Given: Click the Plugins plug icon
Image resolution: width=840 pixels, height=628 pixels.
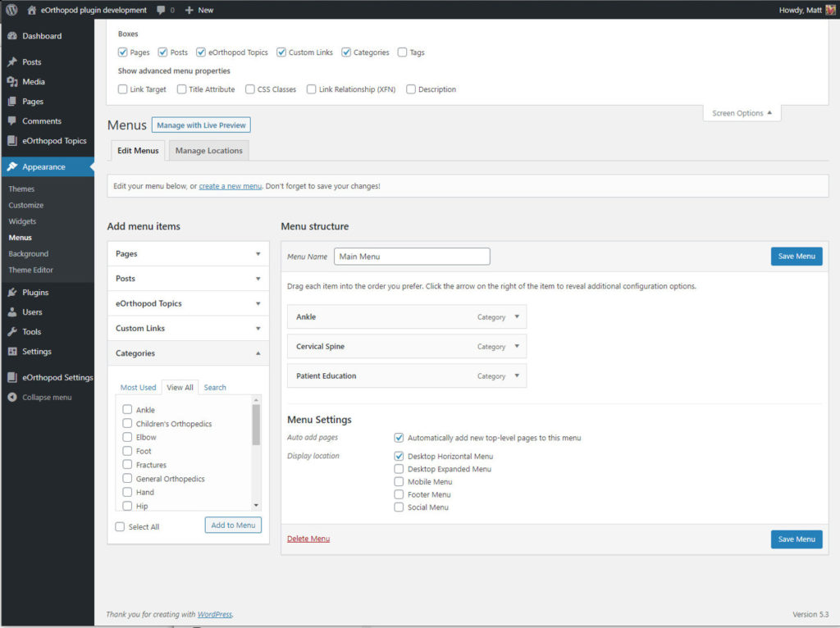Looking at the screenshot, I should tap(12, 293).
